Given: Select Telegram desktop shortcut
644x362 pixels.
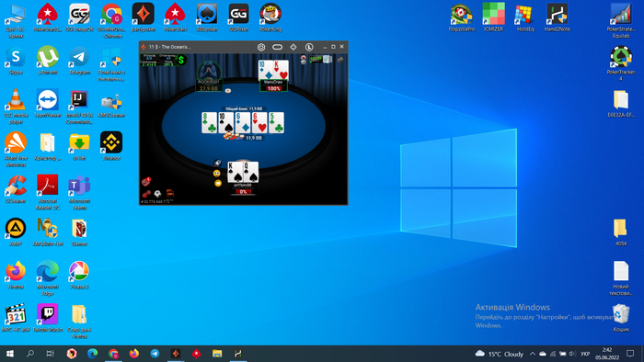Looking at the screenshot, I should pos(80,61).
